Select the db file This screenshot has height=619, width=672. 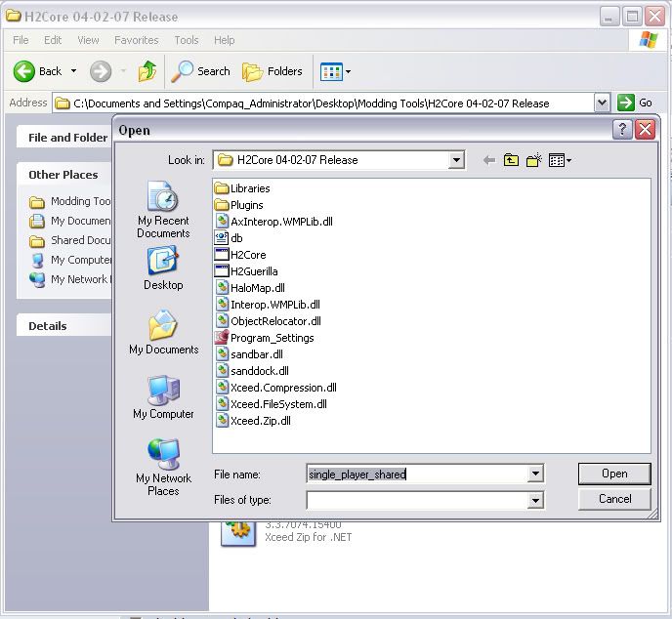point(229,238)
